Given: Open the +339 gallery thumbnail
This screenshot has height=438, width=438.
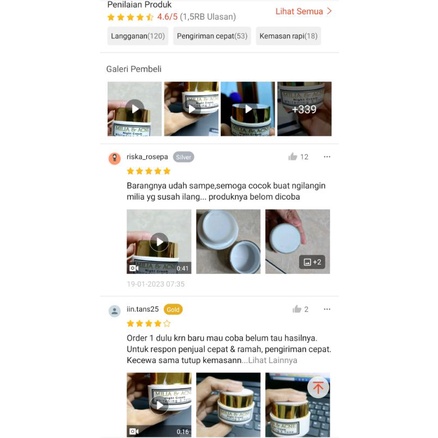Looking at the screenshot, I should coord(304,109).
